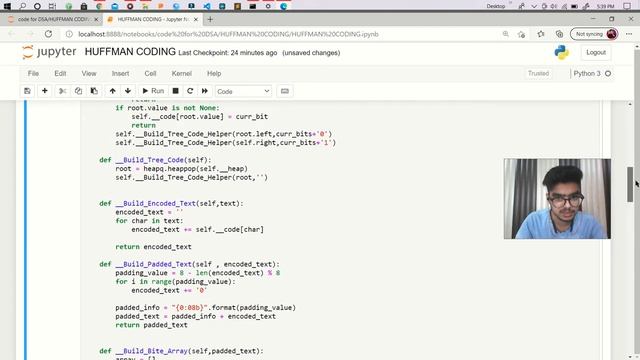
Task: Restart and run all cells icon
Action: pyautogui.click(x=205, y=91)
